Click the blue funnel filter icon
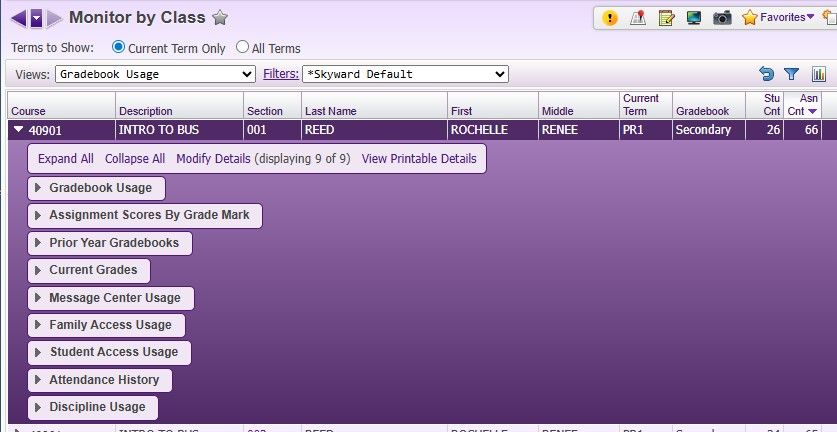The image size is (837, 432). (x=792, y=74)
